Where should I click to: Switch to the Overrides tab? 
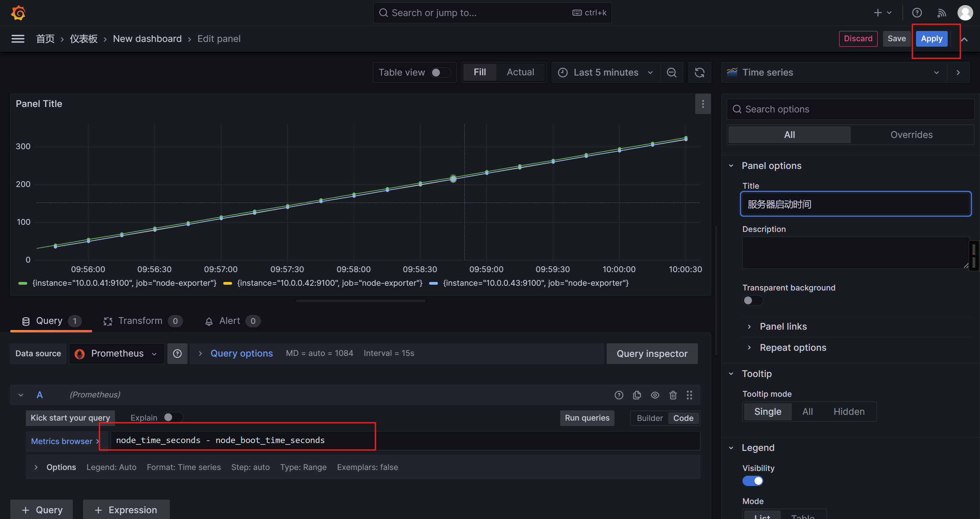coord(911,135)
